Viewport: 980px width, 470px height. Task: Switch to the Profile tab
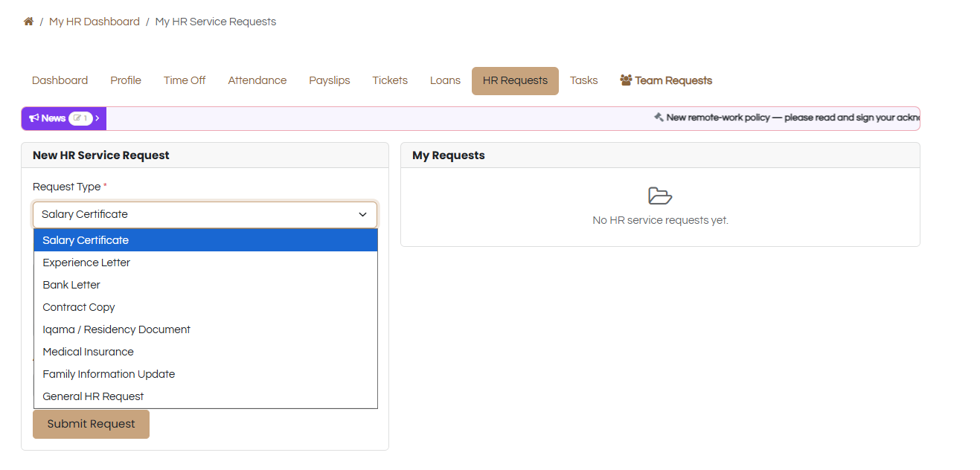point(126,80)
